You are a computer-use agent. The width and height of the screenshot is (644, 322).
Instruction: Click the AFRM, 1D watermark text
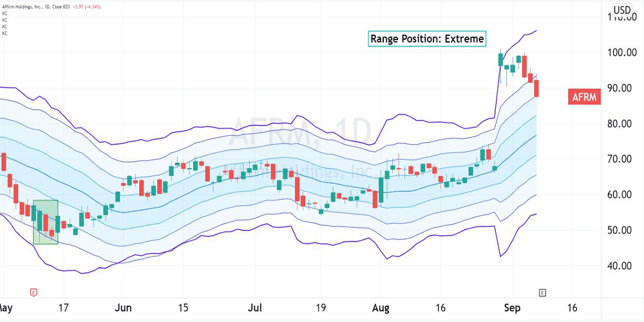point(300,132)
